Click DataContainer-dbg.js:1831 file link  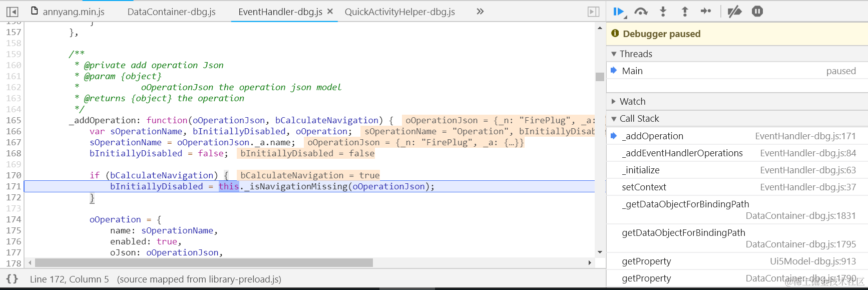click(x=801, y=215)
